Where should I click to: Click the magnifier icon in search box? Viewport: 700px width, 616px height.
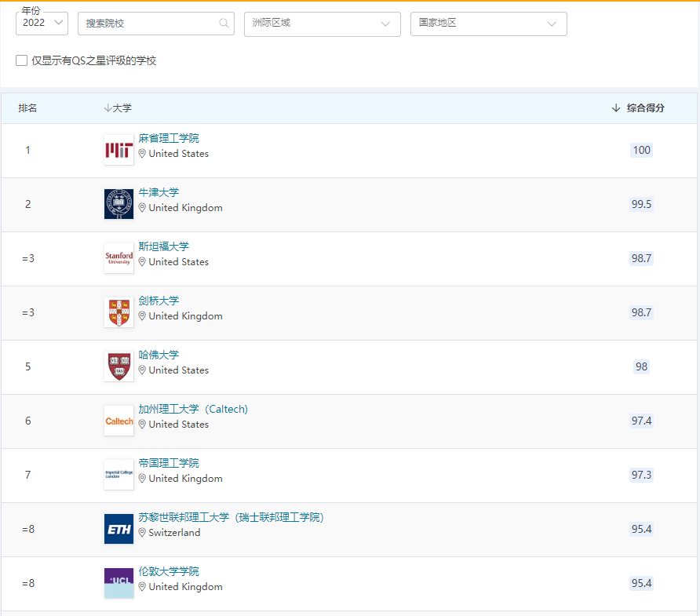pyautogui.click(x=224, y=24)
